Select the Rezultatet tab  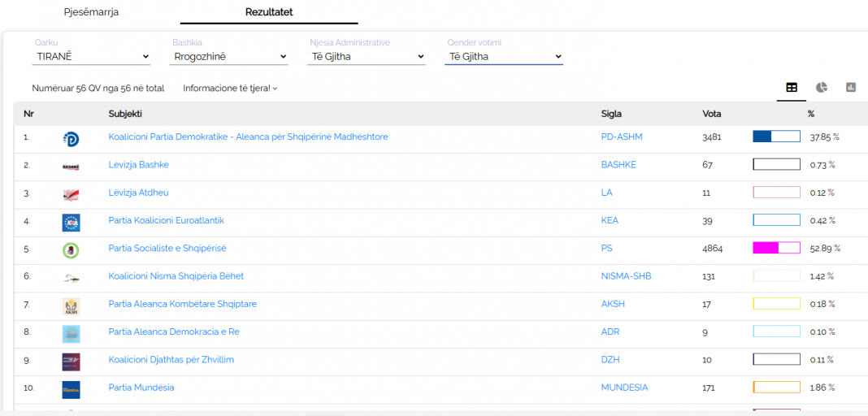tap(269, 11)
